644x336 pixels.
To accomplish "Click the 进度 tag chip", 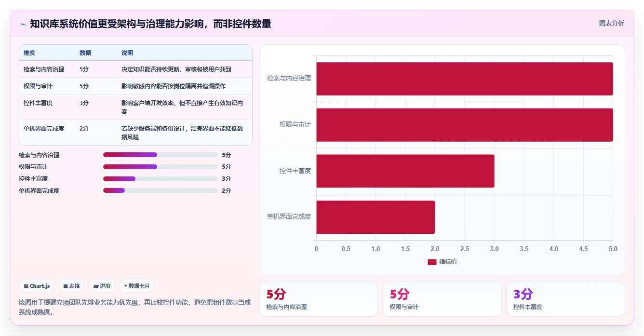I will point(102,286).
